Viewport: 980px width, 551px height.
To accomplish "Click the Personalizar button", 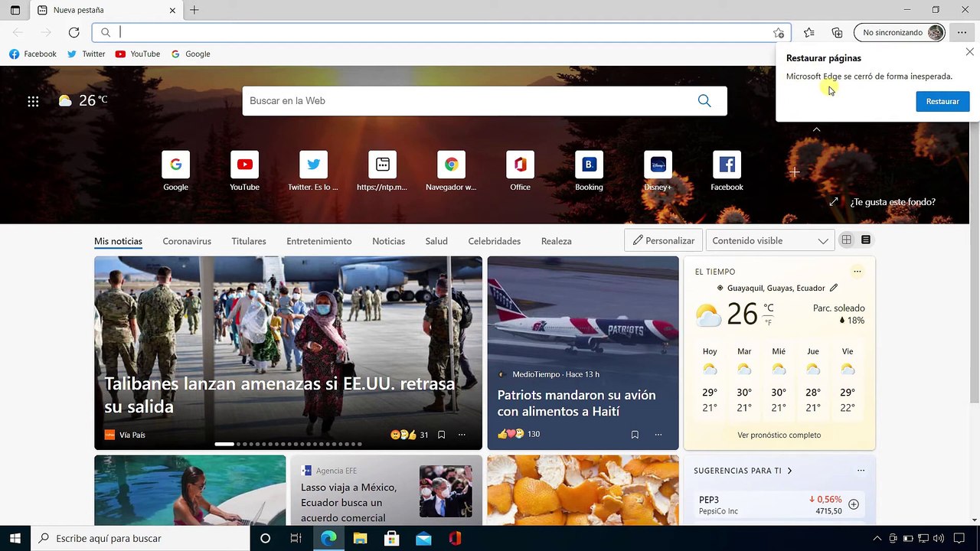I will 663,240.
